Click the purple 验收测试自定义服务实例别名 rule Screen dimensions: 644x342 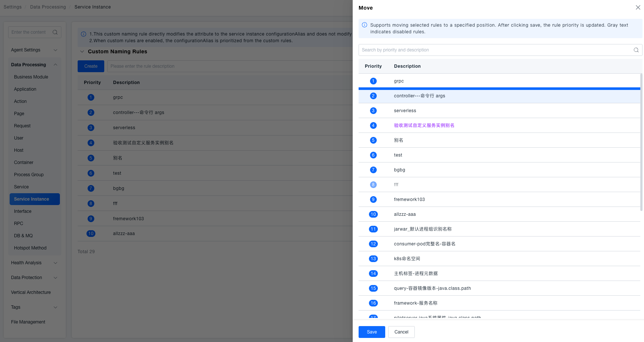coord(424,125)
